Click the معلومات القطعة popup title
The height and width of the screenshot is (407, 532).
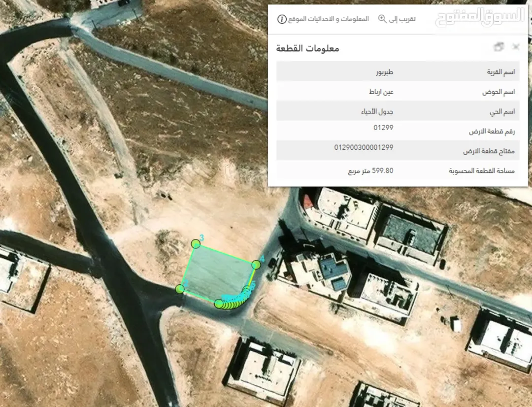pos(307,48)
